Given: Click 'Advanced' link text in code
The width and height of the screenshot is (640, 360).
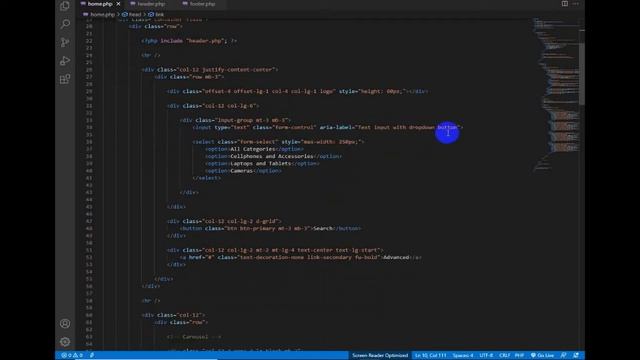Looking at the screenshot, I should [x=396, y=258].
